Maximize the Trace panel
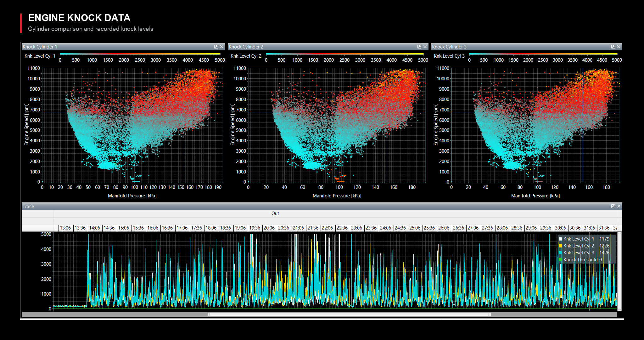The image size is (644, 340). 613,206
